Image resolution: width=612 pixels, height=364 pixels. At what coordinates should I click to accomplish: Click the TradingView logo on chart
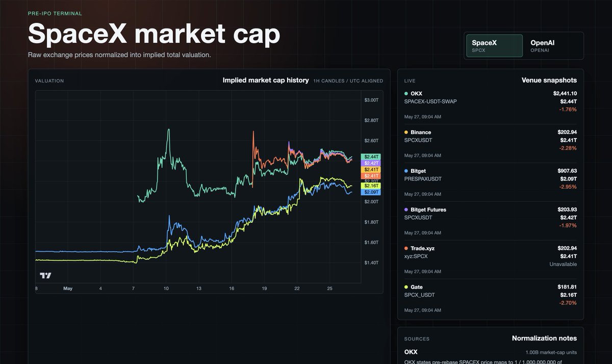[x=45, y=276]
